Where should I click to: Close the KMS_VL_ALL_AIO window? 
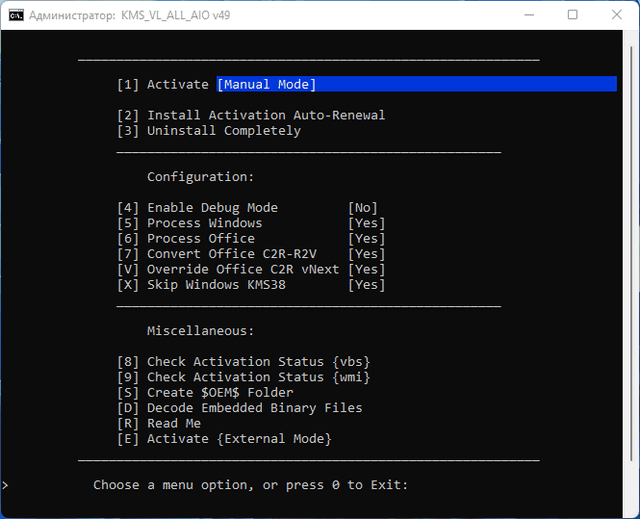click(617, 15)
